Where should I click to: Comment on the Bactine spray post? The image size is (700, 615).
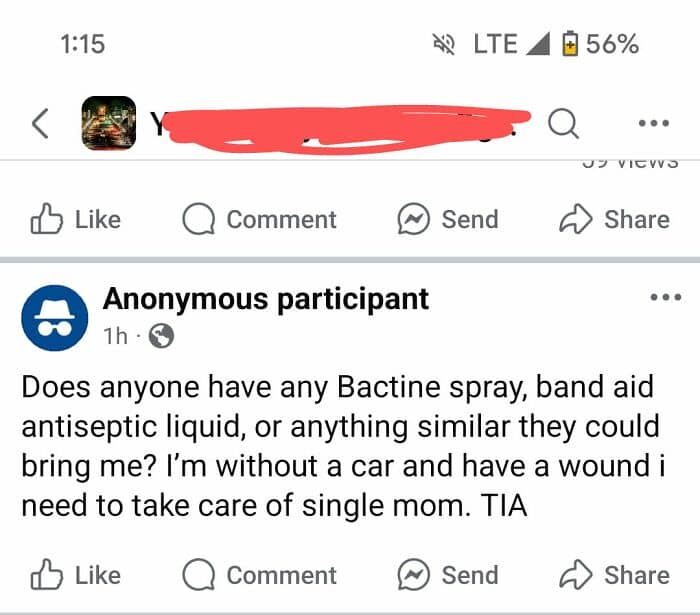coord(259,575)
